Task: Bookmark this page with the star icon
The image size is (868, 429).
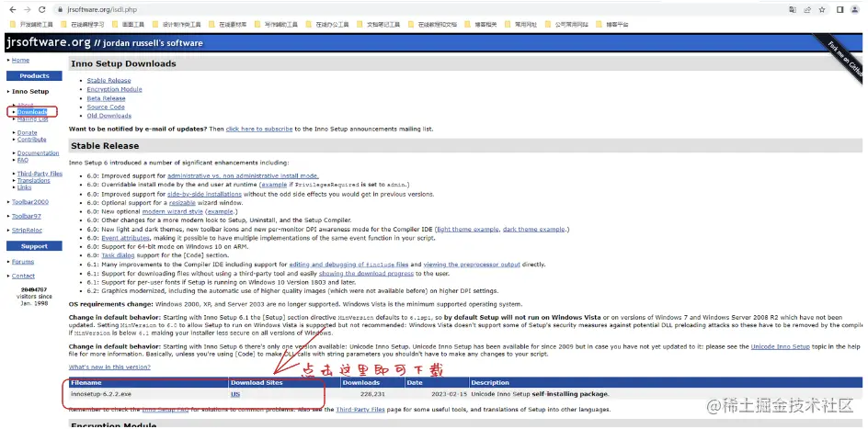Action: click(823, 9)
